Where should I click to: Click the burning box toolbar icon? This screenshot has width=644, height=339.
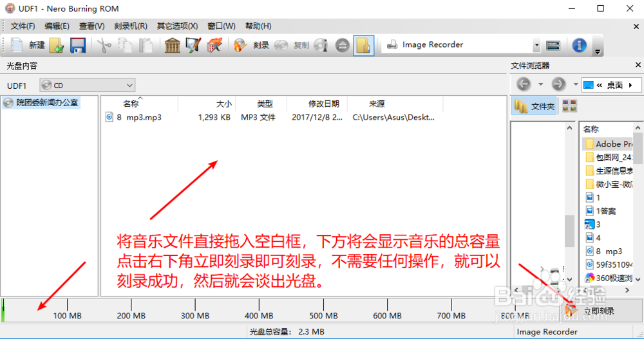(x=214, y=45)
